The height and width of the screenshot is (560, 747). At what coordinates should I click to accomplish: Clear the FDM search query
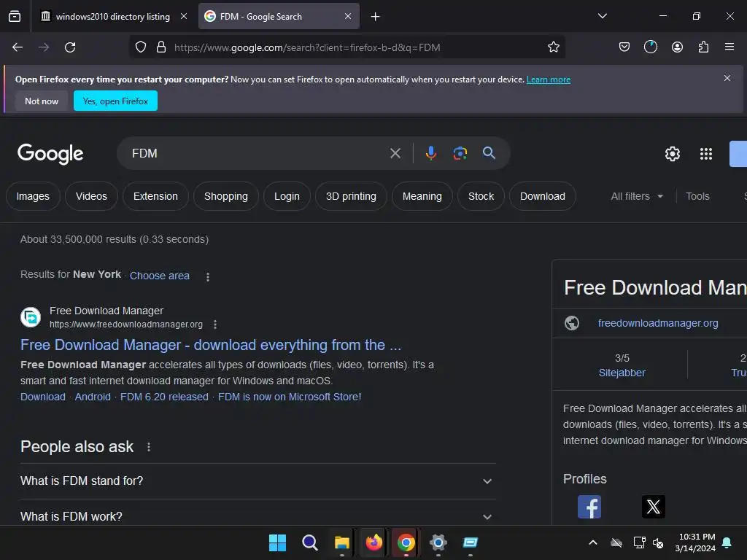395,153
